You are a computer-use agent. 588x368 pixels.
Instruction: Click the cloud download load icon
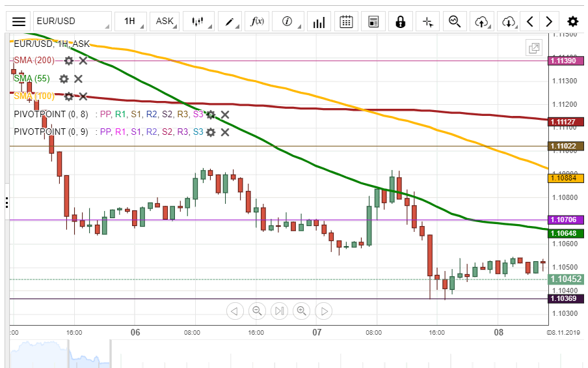pos(508,21)
